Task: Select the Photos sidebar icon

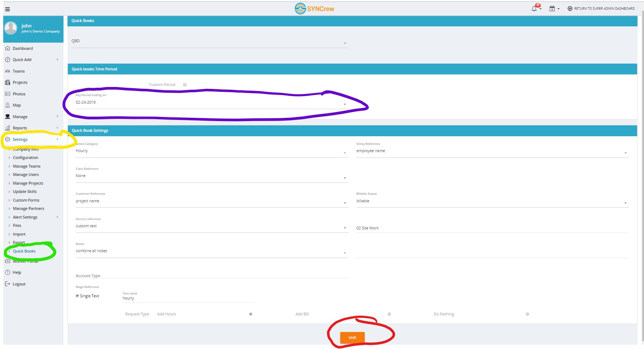Action: [8, 94]
